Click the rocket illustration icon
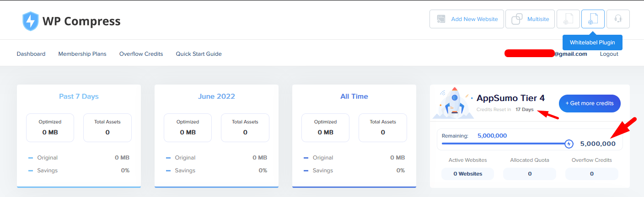Screen dimensions: 644x197 454,103
